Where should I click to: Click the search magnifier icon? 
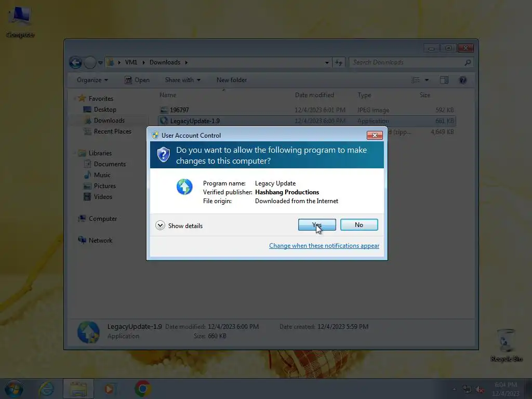click(x=468, y=62)
